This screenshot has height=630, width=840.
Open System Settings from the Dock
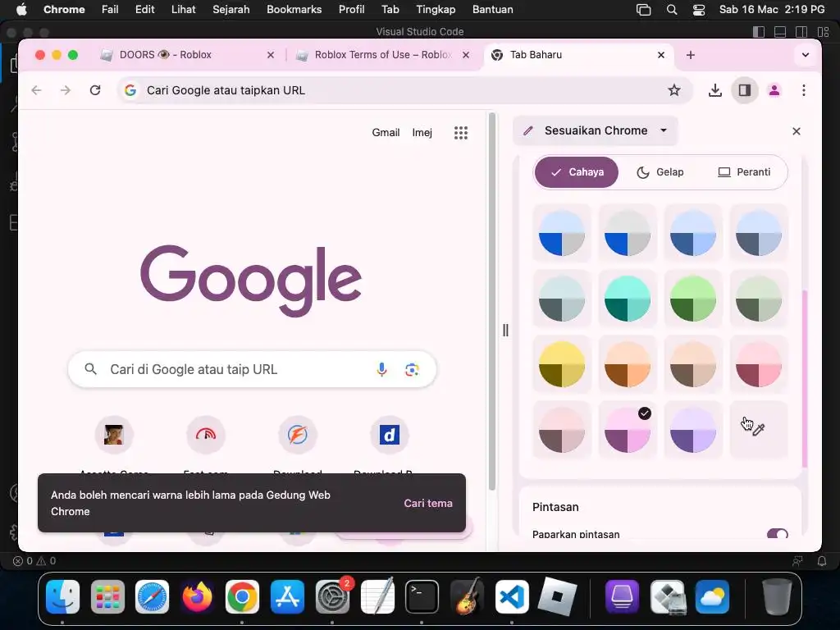[x=332, y=597]
